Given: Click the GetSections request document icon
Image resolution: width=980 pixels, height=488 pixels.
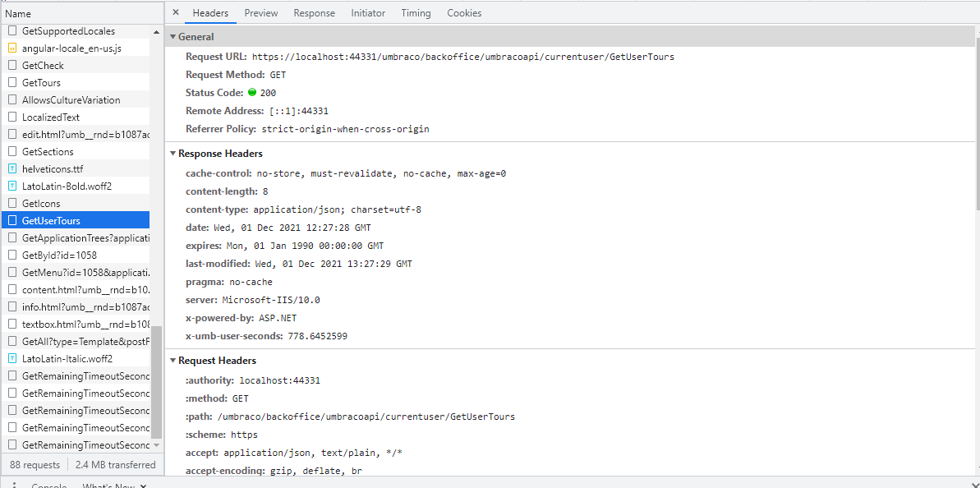Looking at the screenshot, I should (x=12, y=151).
